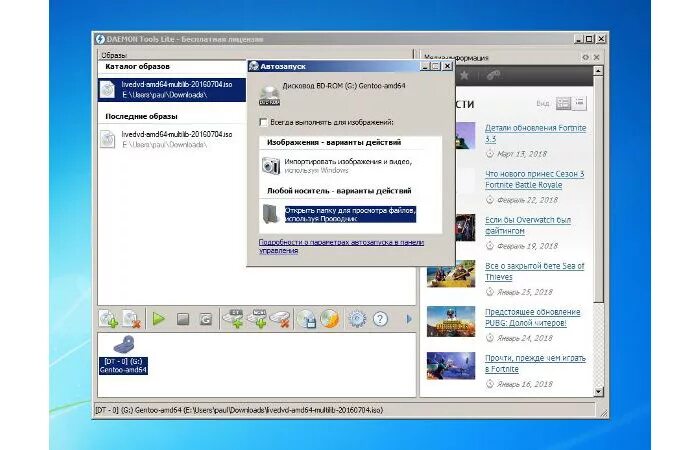This screenshot has width=700, height=450.
Task: Open Preferences gear icon in toolbar
Action: (x=357, y=319)
